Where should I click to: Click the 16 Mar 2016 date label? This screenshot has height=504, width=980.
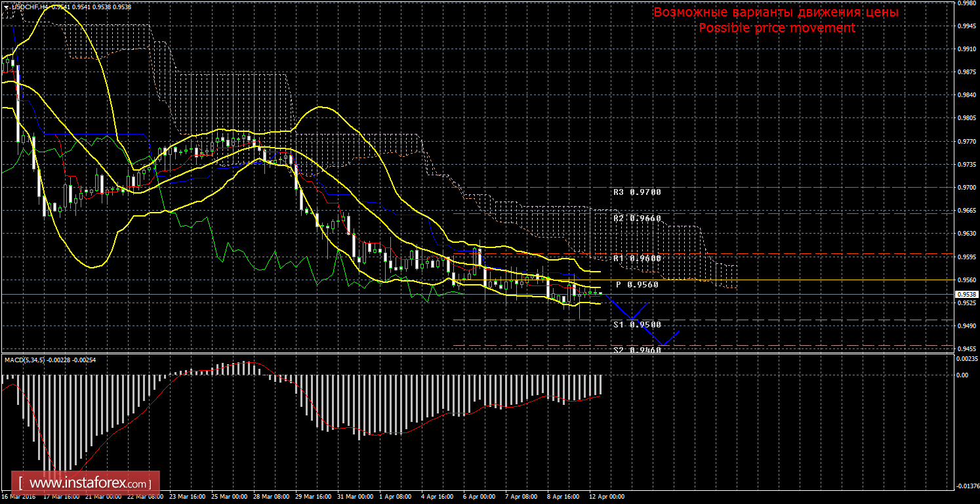(x=20, y=497)
